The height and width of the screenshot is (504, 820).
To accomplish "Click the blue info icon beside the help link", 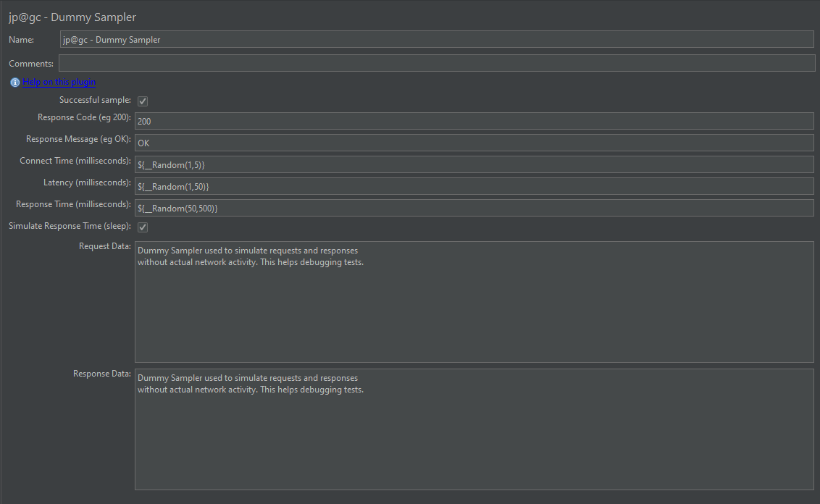I will pos(14,83).
